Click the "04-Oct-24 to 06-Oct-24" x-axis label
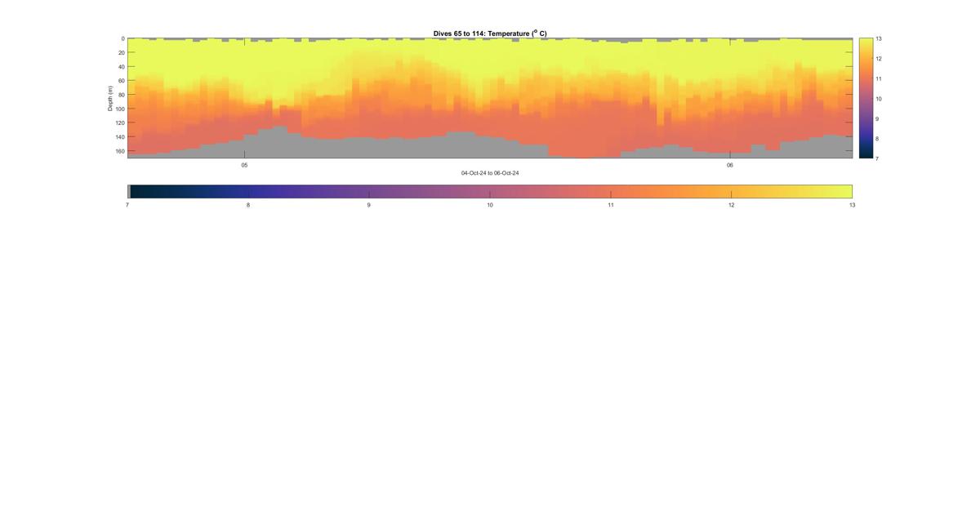The height and width of the screenshot is (508, 980). tap(490, 173)
